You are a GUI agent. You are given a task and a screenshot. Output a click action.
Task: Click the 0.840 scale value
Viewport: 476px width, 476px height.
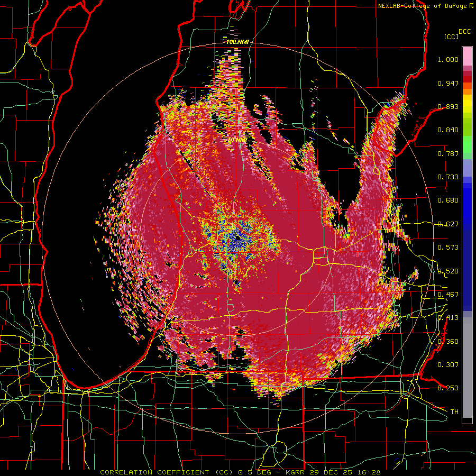[x=448, y=130]
